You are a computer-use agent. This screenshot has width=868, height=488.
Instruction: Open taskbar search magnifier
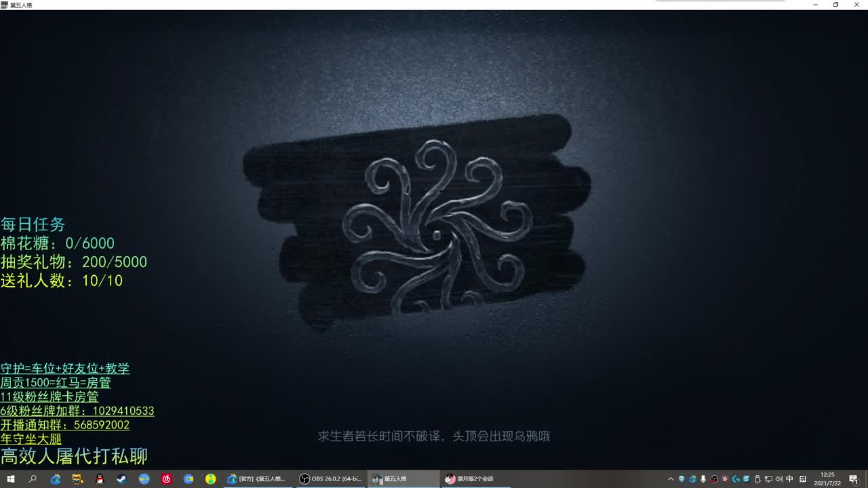33,479
